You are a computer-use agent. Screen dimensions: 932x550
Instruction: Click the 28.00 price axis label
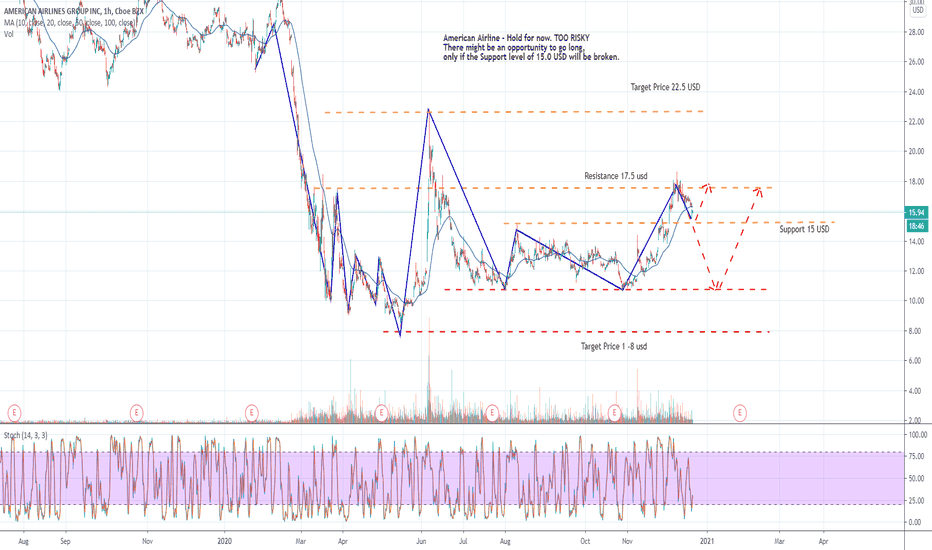(x=916, y=32)
